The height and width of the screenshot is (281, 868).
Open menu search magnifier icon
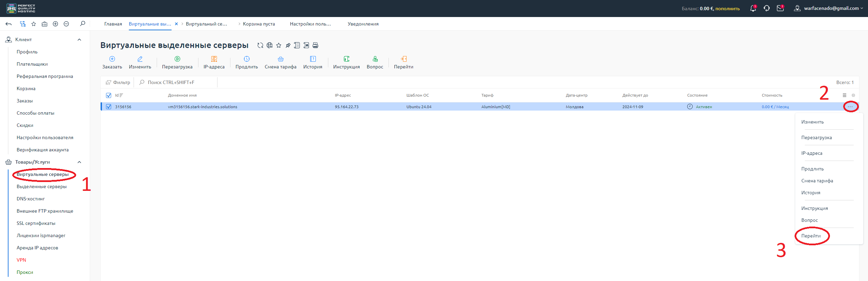(83, 23)
